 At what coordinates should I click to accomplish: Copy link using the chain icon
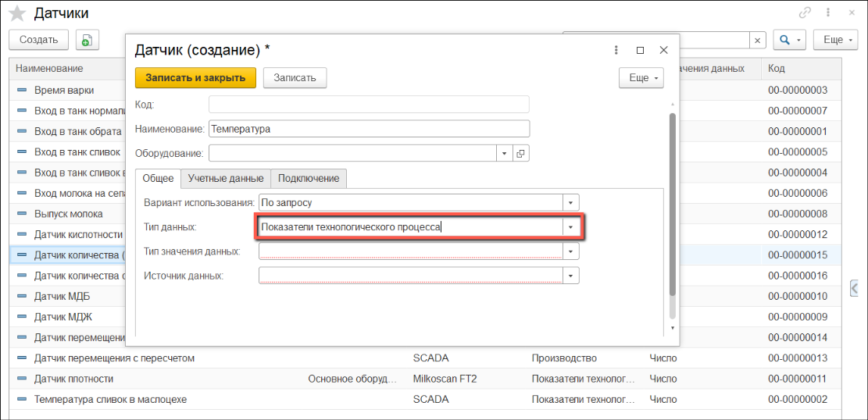pyautogui.click(x=805, y=13)
